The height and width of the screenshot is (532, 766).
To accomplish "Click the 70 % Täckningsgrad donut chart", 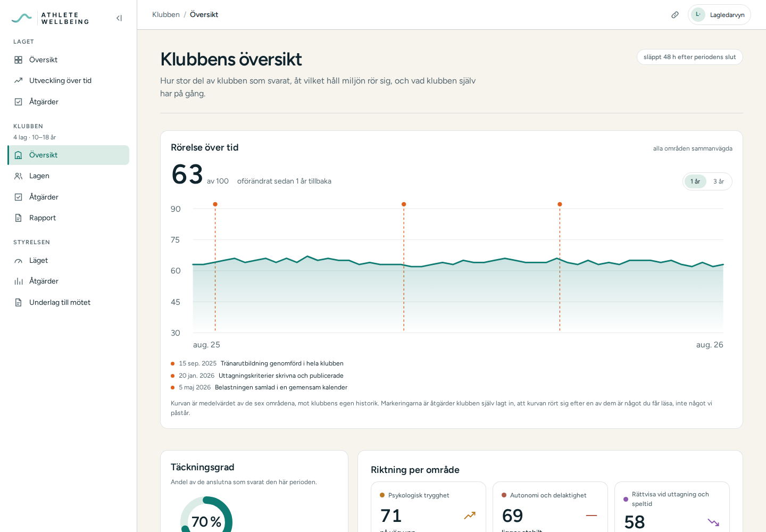I will [206, 515].
